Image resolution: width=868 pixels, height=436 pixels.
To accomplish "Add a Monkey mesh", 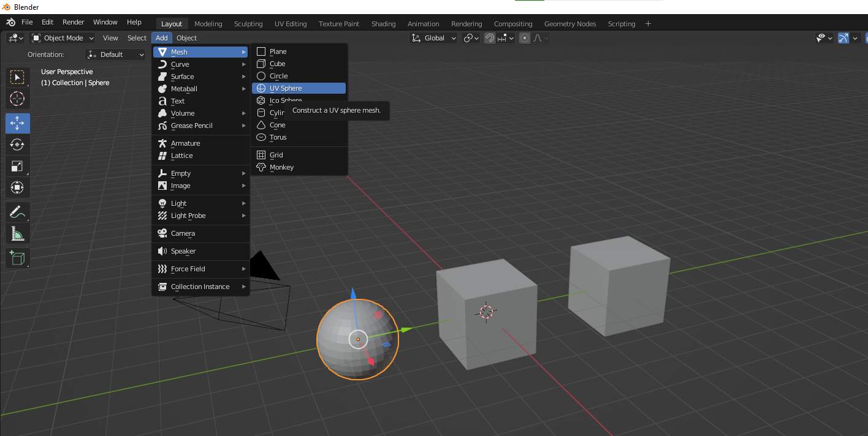I will [281, 167].
